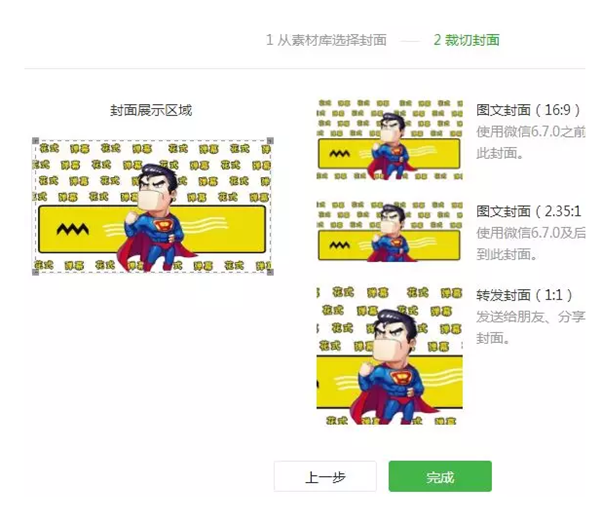Image resolution: width=600 pixels, height=523 pixels.
Task: Select step 2 裁切封面
Action: [x=466, y=40]
